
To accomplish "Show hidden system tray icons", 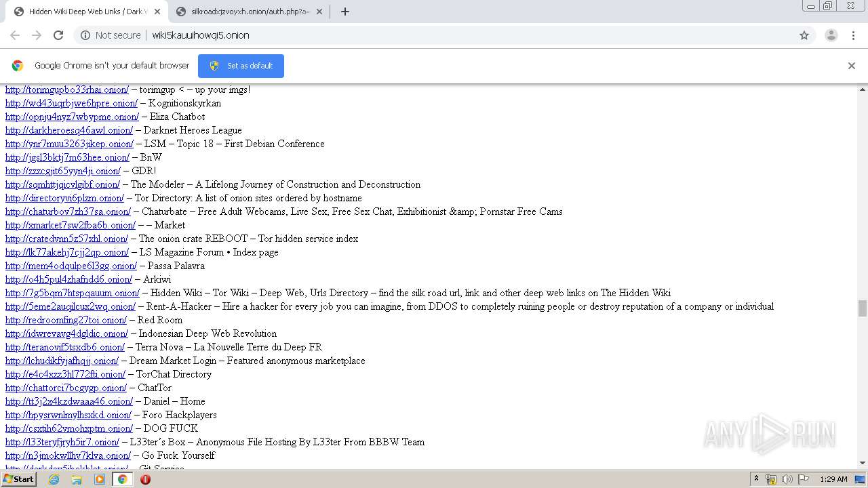I will 756,479.
